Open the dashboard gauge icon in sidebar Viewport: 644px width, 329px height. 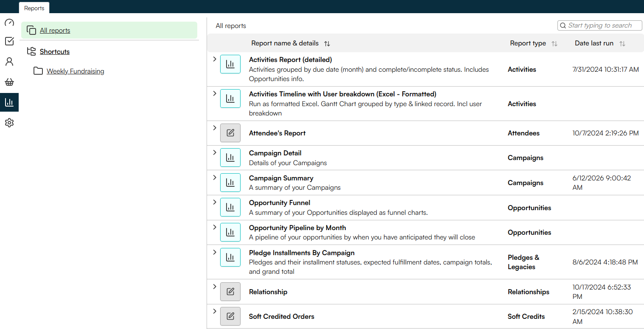coord(9,22)
